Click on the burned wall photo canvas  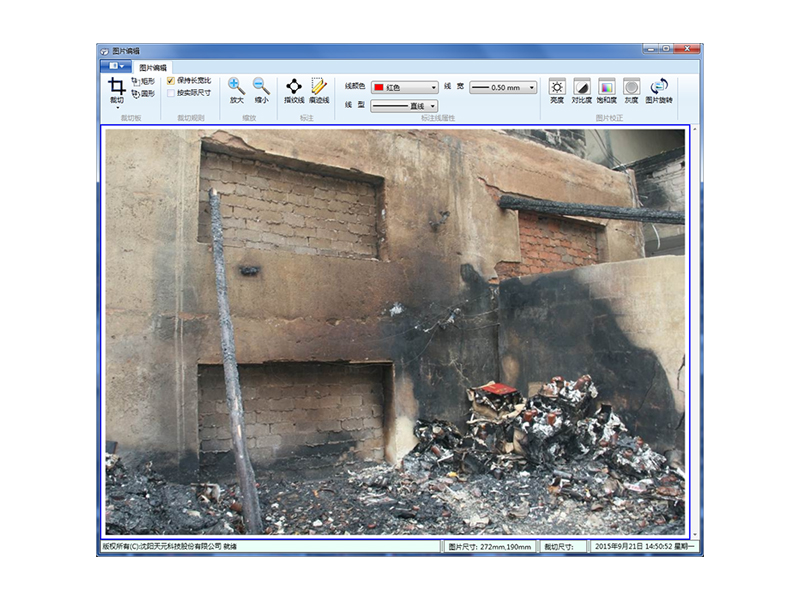[395, 330]
